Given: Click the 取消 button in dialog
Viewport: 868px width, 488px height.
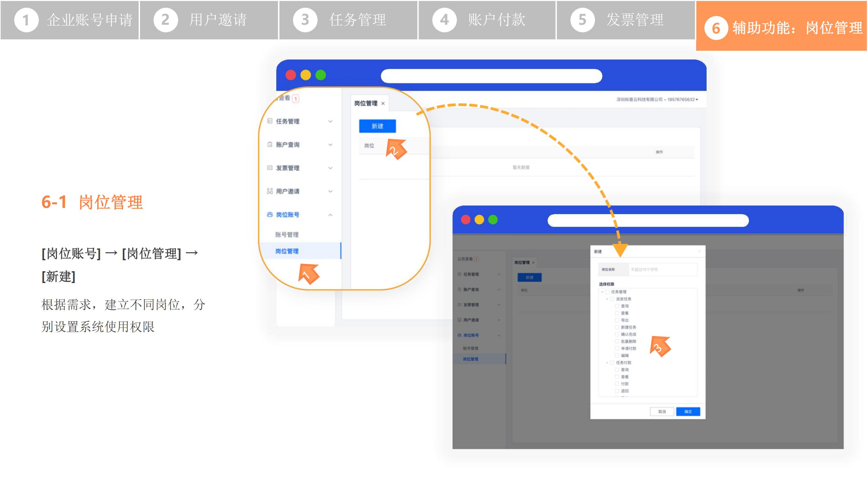Looking at the screenshot, I should [x=662, y=411].
